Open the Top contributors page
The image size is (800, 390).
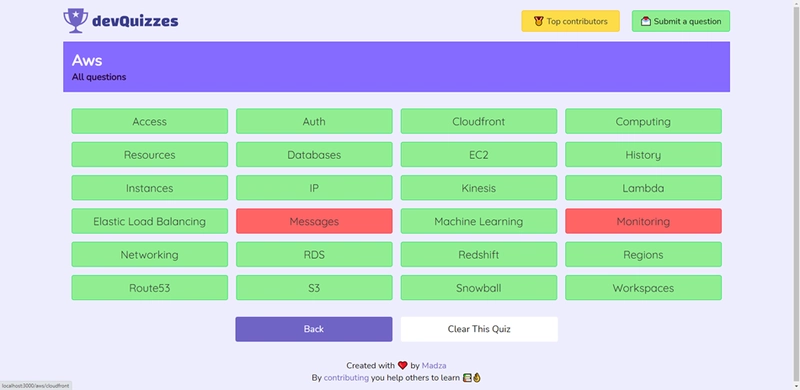coord(570,21)
